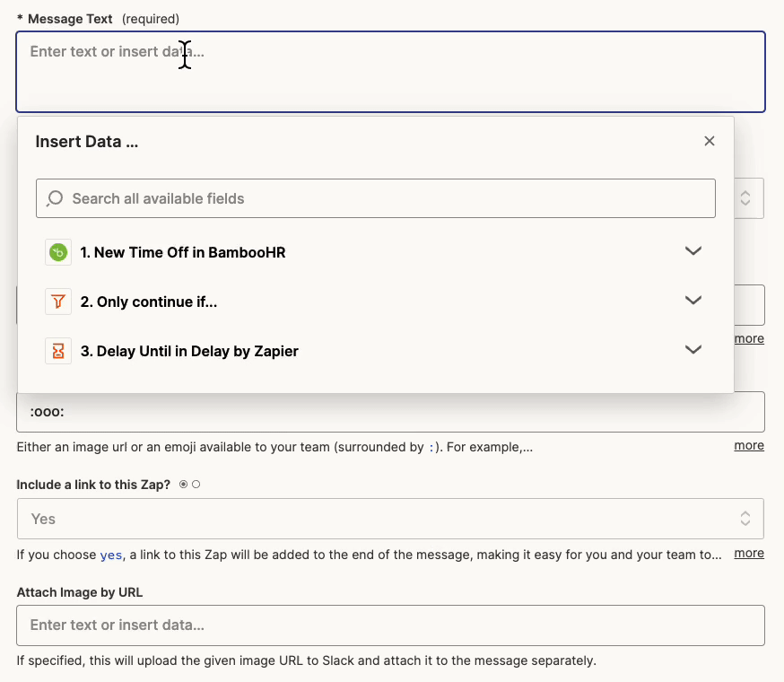This screenshot has height=682, width=784.
Task: Focus the Search all available fields box
Action: (386, 198)
